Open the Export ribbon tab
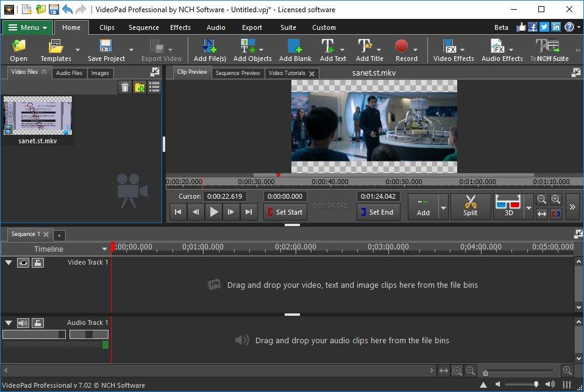This screenshot has width=584, height=392. click(x=252, y=27)
